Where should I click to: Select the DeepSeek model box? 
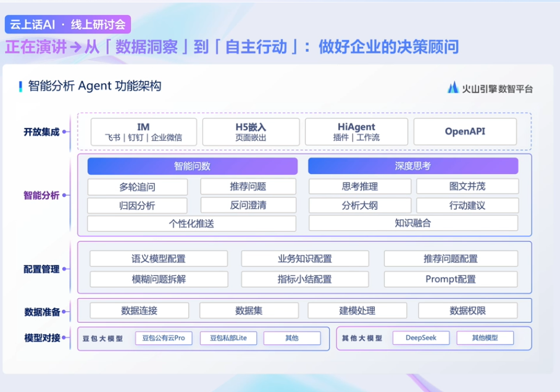click(x=421, y=338)
